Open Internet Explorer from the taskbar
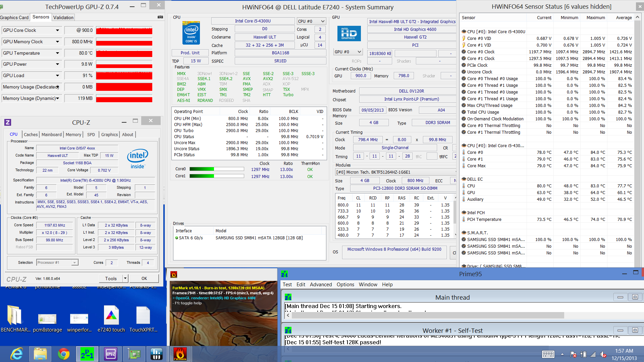 pyautogui.click(x=16, y=354)
